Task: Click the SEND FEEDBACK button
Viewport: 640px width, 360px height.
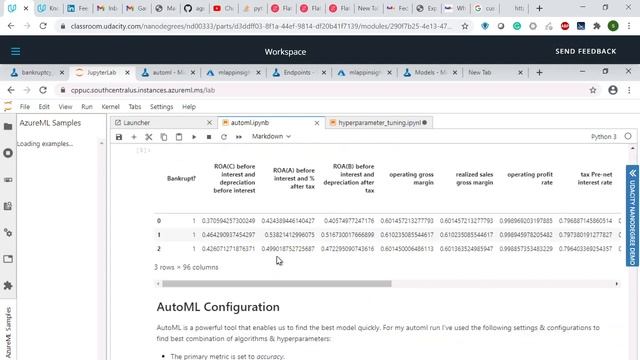Action: [x=585, y=51]
